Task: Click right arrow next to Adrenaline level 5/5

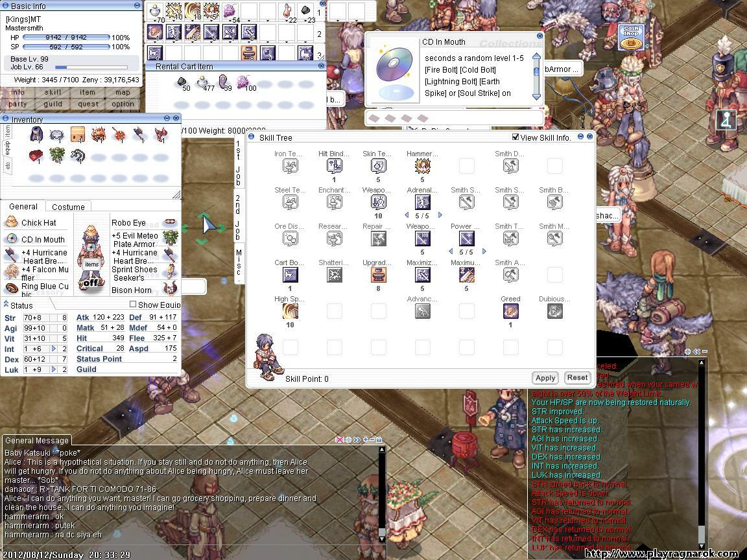Action: [x=440, y=215]
